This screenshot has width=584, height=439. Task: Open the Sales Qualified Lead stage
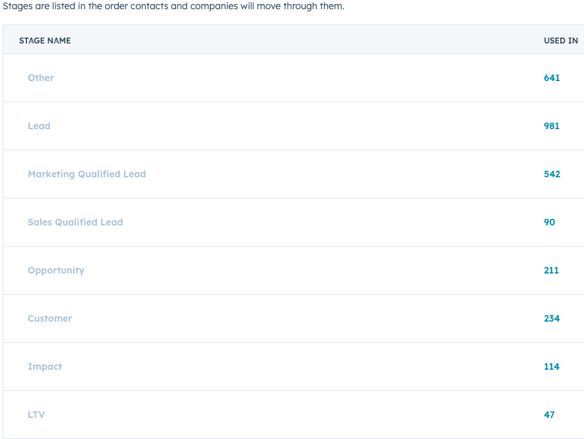click(75, 222)
